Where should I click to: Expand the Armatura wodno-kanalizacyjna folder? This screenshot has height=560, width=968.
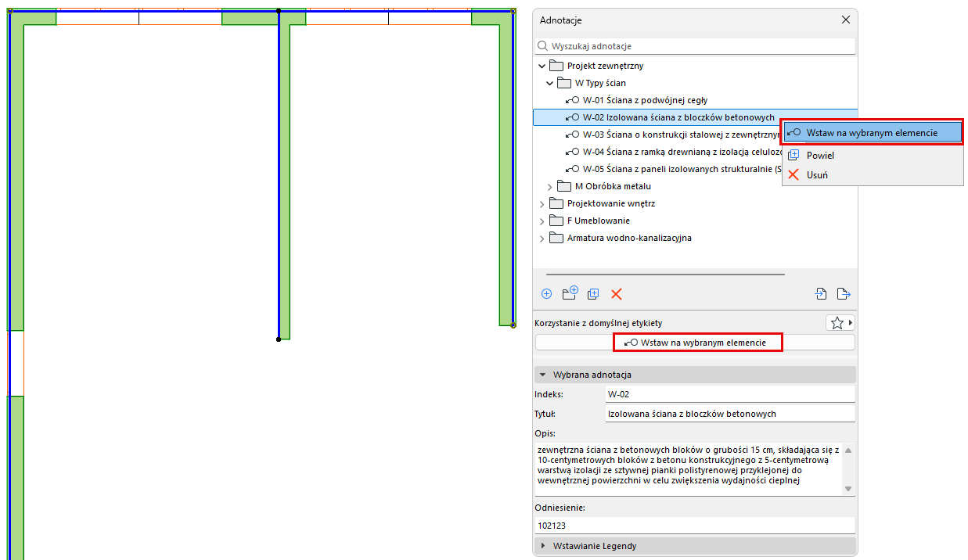tap(542, 238)
